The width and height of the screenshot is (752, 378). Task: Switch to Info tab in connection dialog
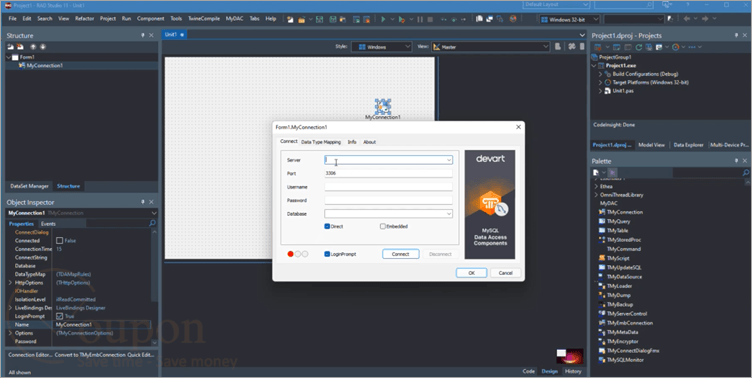352,142
